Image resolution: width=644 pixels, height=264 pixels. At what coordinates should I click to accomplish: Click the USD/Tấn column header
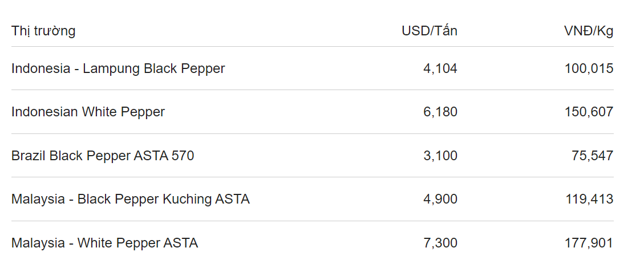pyautogui.click(x=429, y=31)
